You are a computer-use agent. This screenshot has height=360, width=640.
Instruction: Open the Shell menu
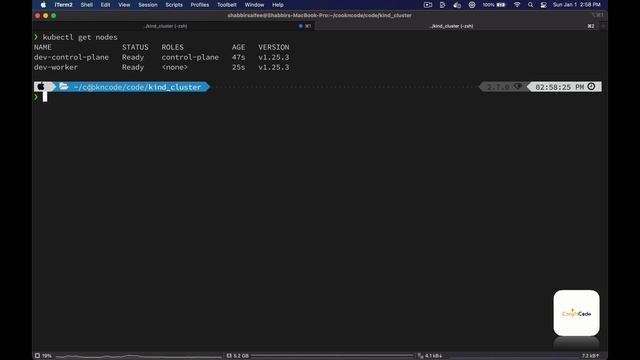tap(87, 5)
